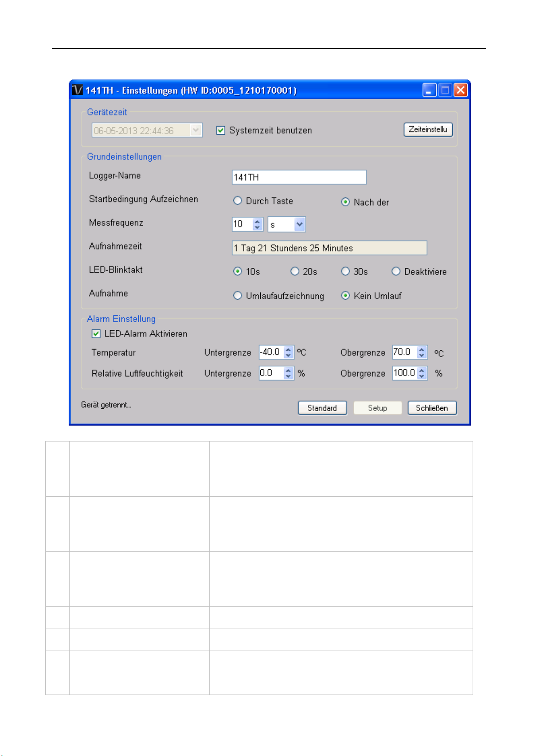Click the Zeiteinstellu button
The image size is (535, 756).
click(428, 130)
